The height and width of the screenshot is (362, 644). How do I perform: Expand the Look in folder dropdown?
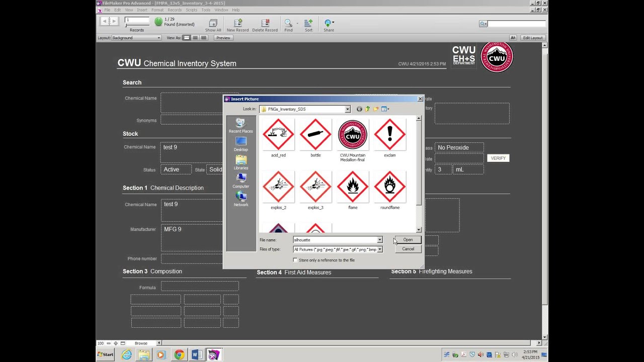coord(347,109)
